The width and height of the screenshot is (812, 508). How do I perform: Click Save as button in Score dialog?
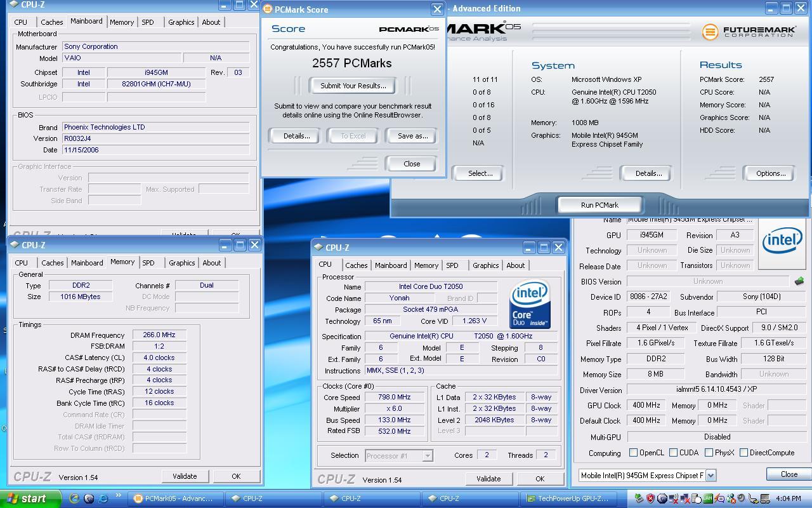tap(412, 136)
